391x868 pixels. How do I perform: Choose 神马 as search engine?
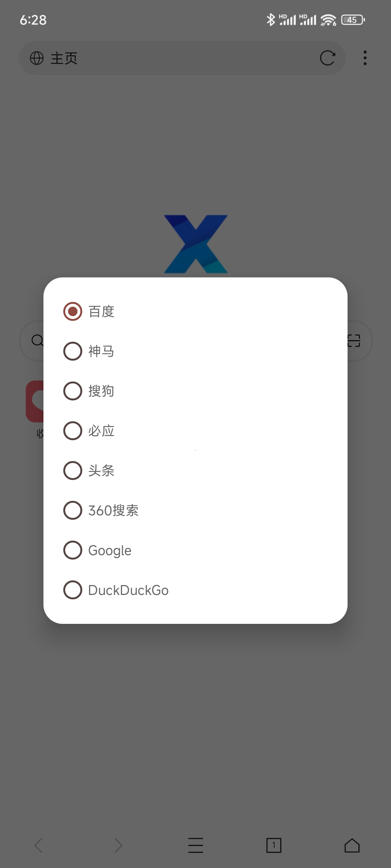[x=73, y=351]
